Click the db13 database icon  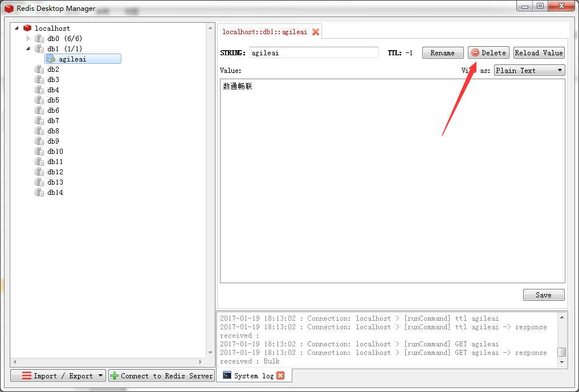(x=39, y=182)
